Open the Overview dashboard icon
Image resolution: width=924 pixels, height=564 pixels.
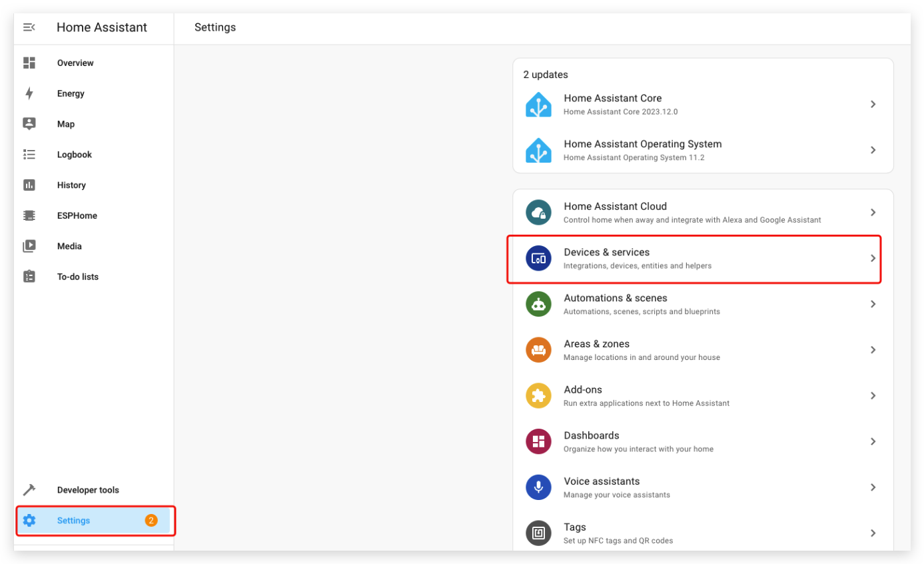click(x=29, y=63)
